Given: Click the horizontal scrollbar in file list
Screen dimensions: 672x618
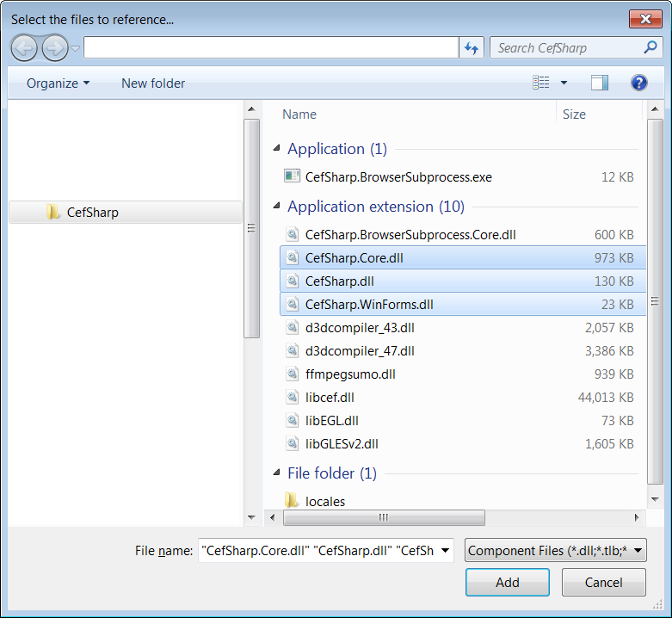Looking at the screenshot, I should coord(384,517).
